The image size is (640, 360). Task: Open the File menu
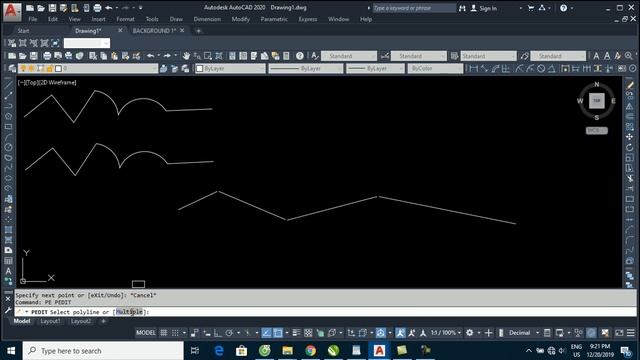(33, 19)
